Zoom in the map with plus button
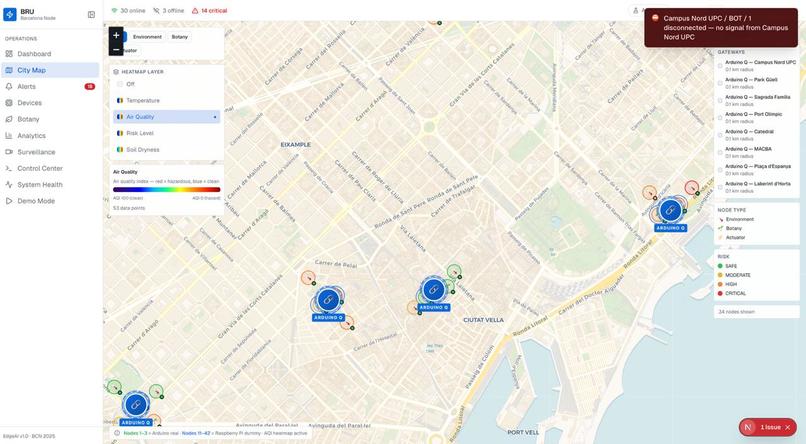This screenshot has height=444, width=806. click(116, 35)
